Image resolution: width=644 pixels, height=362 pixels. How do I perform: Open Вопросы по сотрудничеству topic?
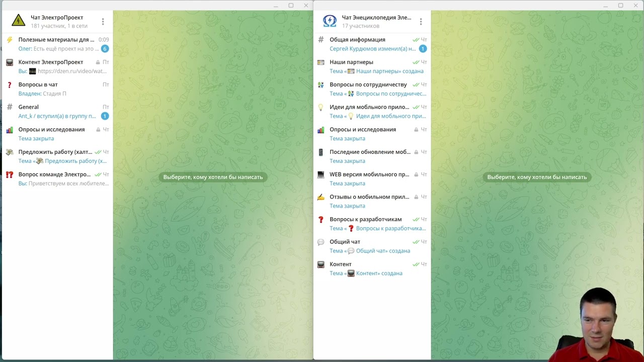coord(372,89)
